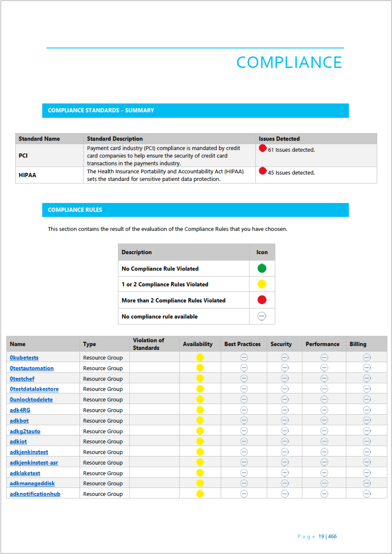
Task: Click the yellow Availability icon for adk4RG
Action: [x=200, y=410]
